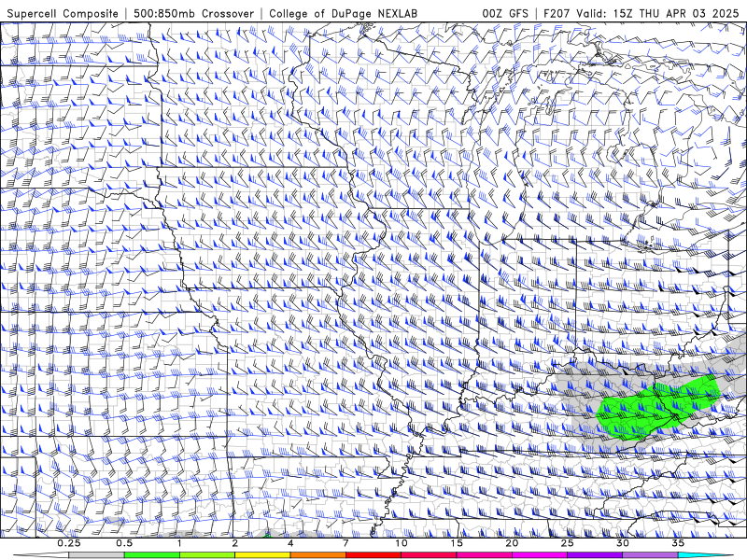
Task: Click the scale label 2
Action: click(x=235, y=543)
